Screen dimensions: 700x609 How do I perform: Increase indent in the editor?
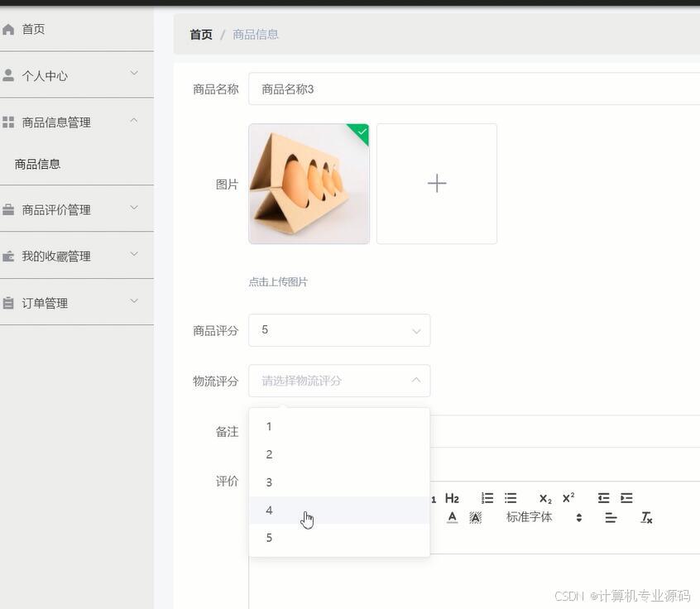[x=627, y=498]
